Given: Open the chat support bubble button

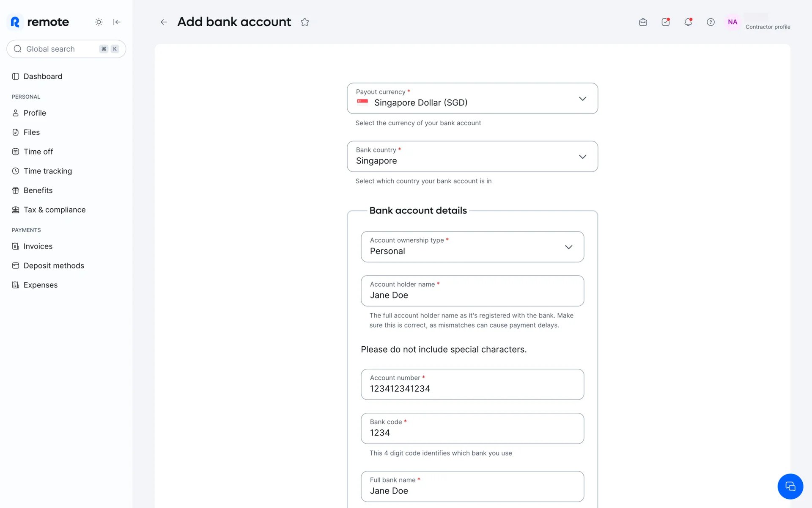Looking at the screenshot, I should click(790, 486).
